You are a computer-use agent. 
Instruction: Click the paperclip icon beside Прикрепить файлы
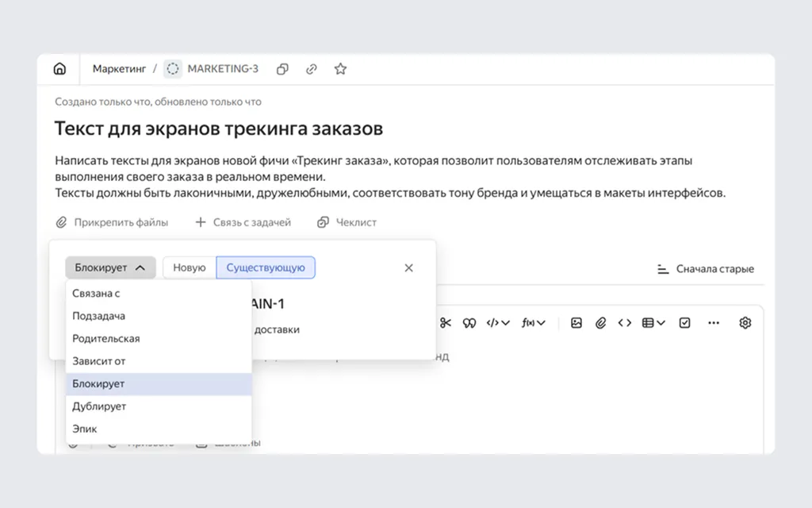click(61, 222)
